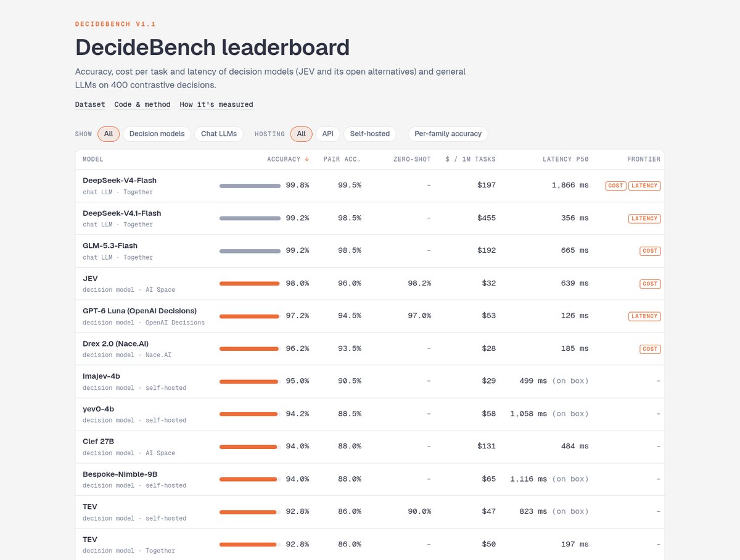Select the All filter under Show

pos(109,134)
